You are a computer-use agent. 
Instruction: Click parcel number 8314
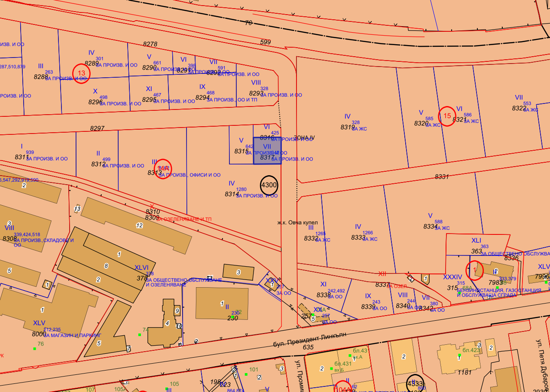coord(232,194)
